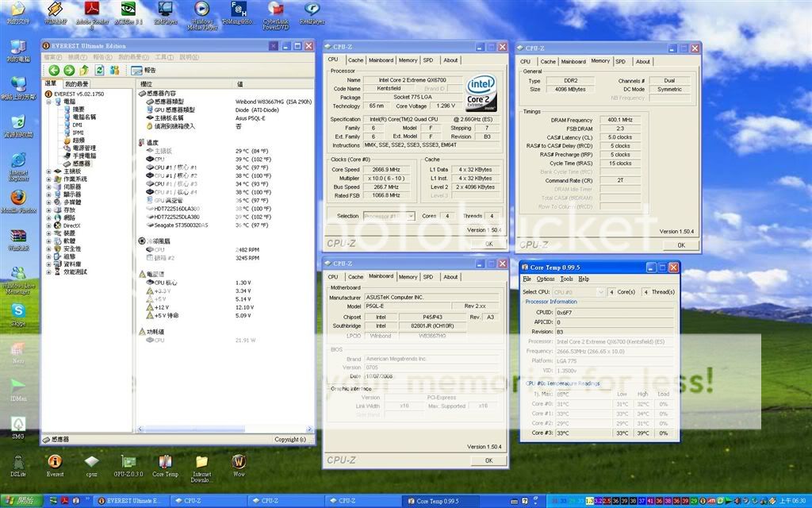The width and height of the screenshot is (812, 508).
Task: Expand the DirectX node in EVEREST tree
Action: coord(49,225)
